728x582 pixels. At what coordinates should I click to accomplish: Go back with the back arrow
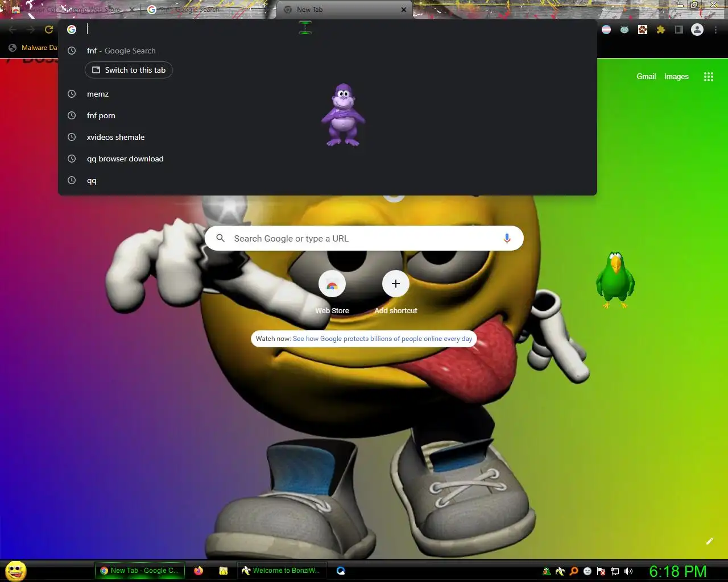tap(13, 30)
